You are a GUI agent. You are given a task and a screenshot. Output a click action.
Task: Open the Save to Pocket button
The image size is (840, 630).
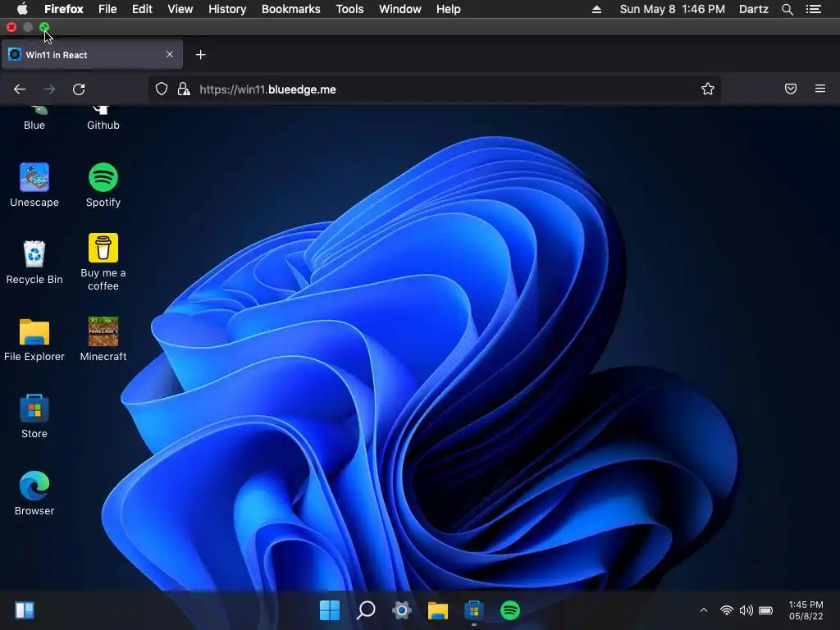791,89
